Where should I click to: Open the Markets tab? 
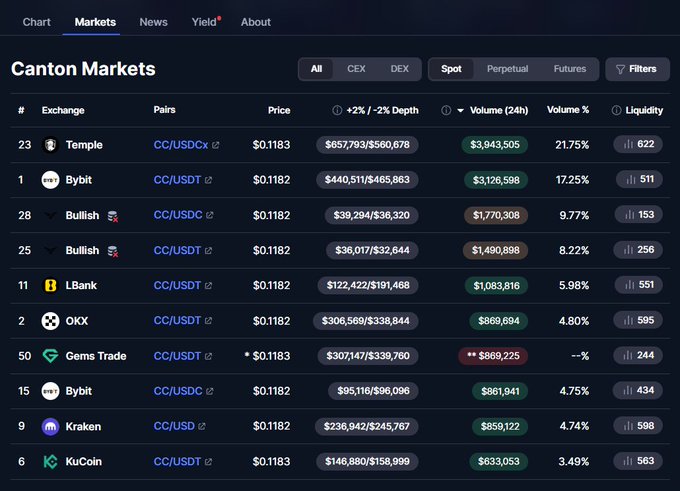coord(95,22)
